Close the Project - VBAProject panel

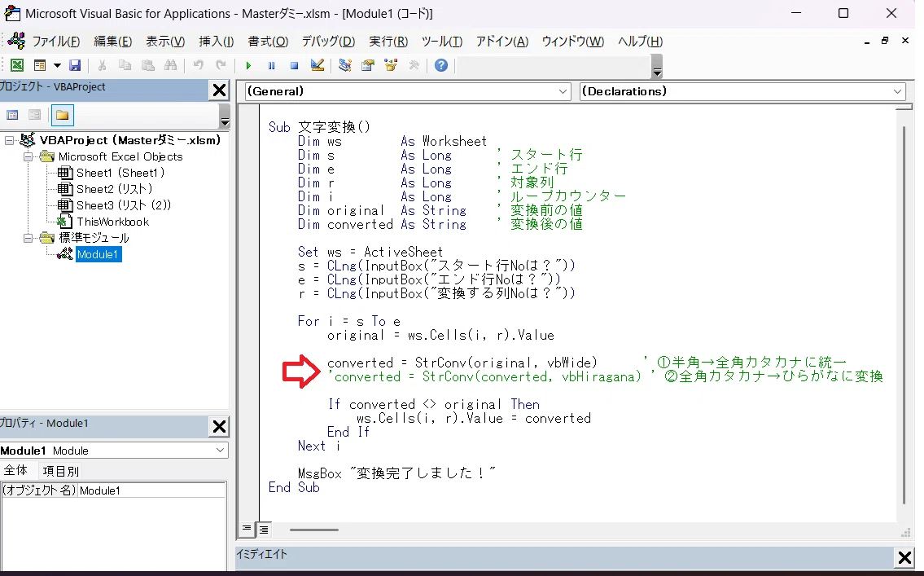pos(219,90)
